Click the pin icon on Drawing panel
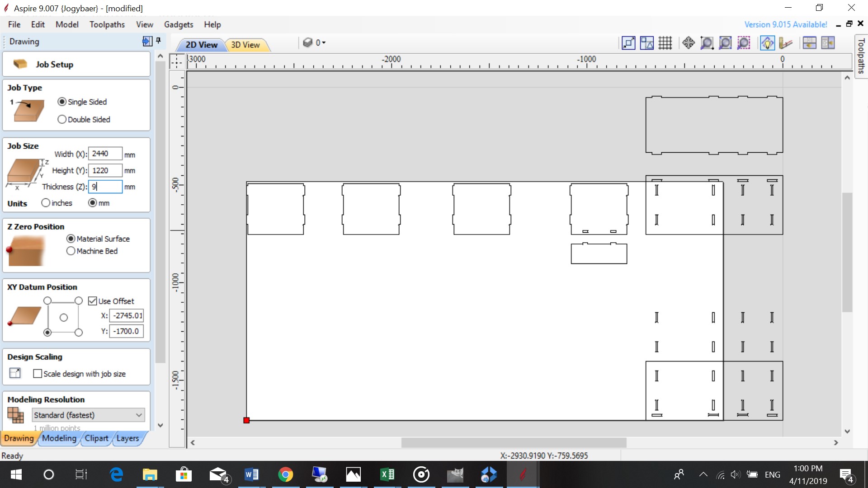 [x=158, y=41]
